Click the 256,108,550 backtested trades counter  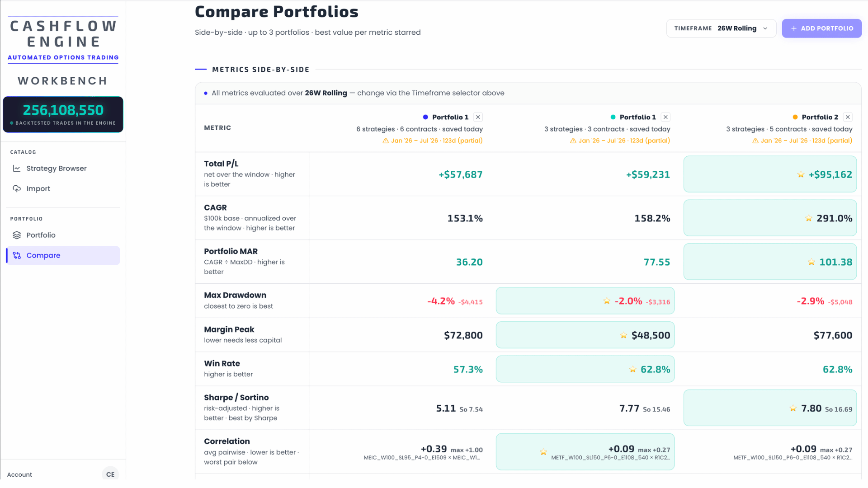pyautogui.click(x=63, y=114)
